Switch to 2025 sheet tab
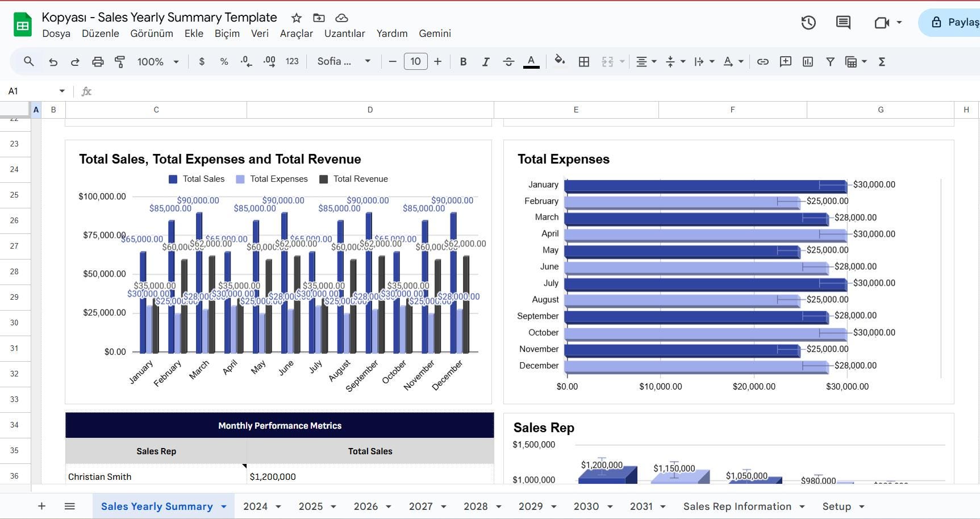The image size is (980, 519). point(311,507)
